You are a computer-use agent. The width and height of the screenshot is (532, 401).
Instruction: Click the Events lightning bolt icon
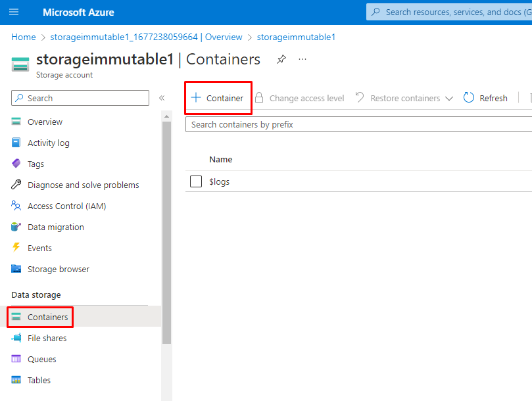pyautogui.click(x=16, y=247)
